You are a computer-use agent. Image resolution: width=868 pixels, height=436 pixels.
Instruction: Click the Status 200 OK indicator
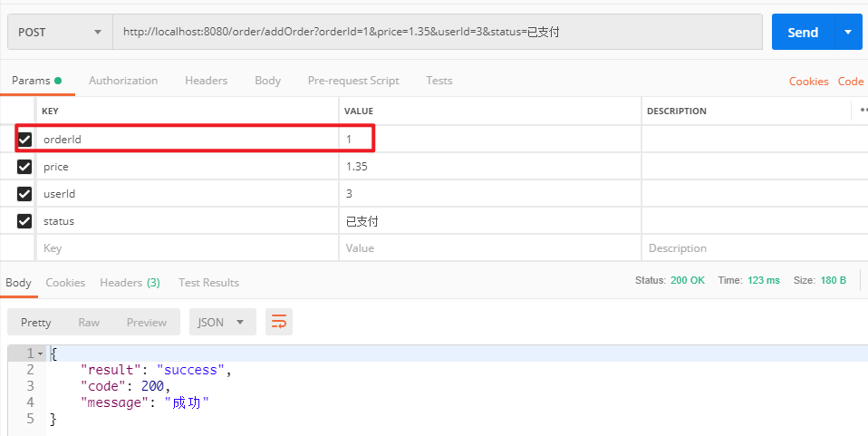coord(670,280)
